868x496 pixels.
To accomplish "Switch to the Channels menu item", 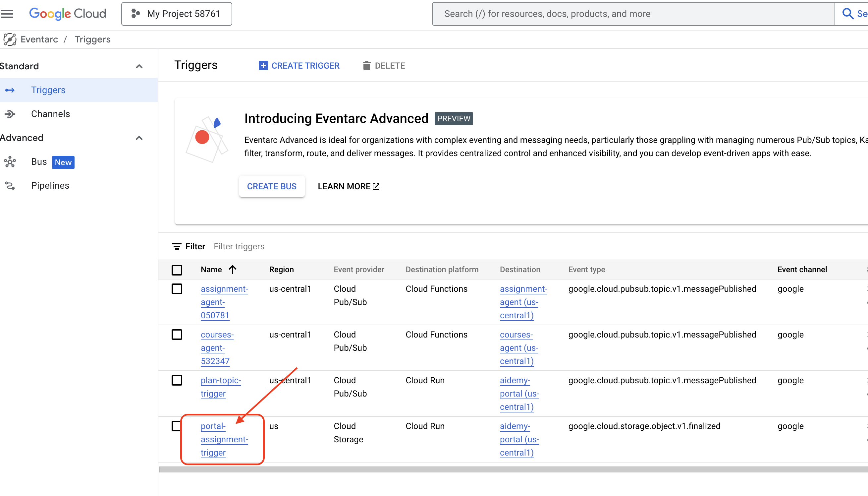I will point(51,114).
